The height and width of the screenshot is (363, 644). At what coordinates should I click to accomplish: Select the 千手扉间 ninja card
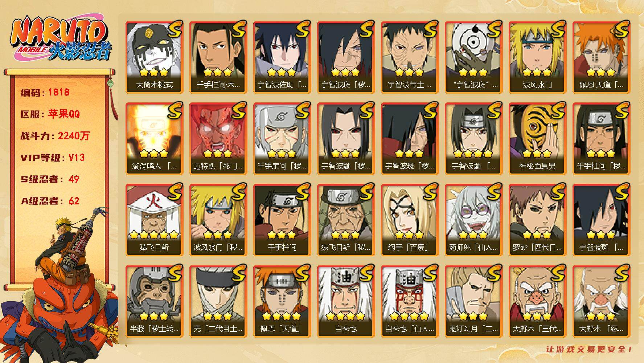pos(282,139)
